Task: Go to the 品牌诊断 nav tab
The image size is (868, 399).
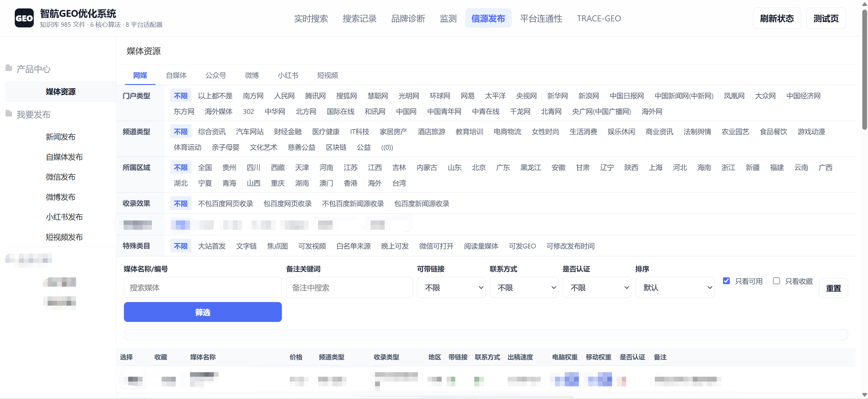Action: 408,18
